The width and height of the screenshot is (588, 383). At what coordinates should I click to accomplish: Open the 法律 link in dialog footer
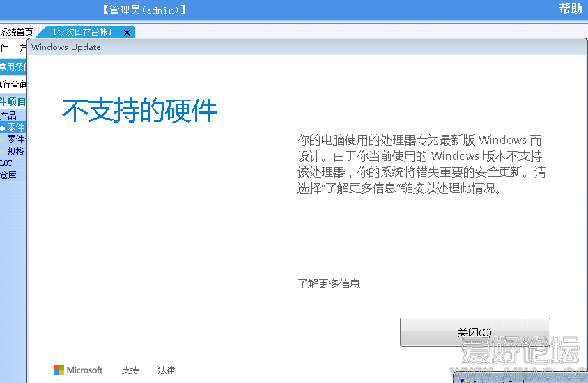(166, 370)
